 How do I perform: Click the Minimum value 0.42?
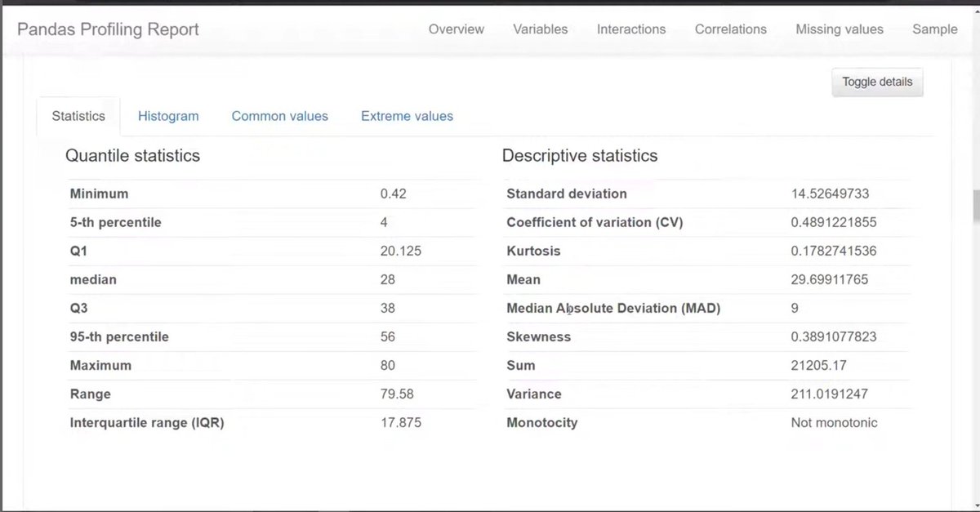tap(393, 194)
